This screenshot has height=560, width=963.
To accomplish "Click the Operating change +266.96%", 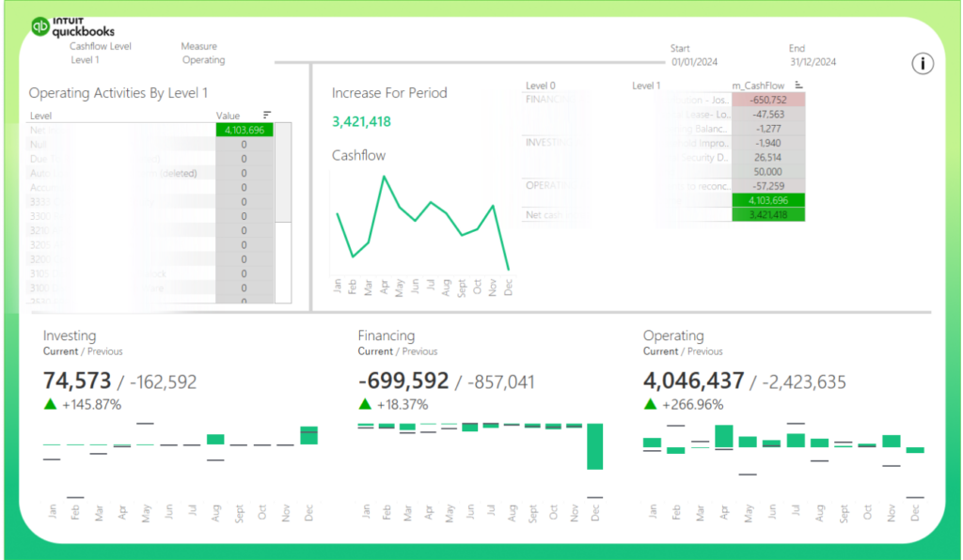I will (x=693, y=404).
